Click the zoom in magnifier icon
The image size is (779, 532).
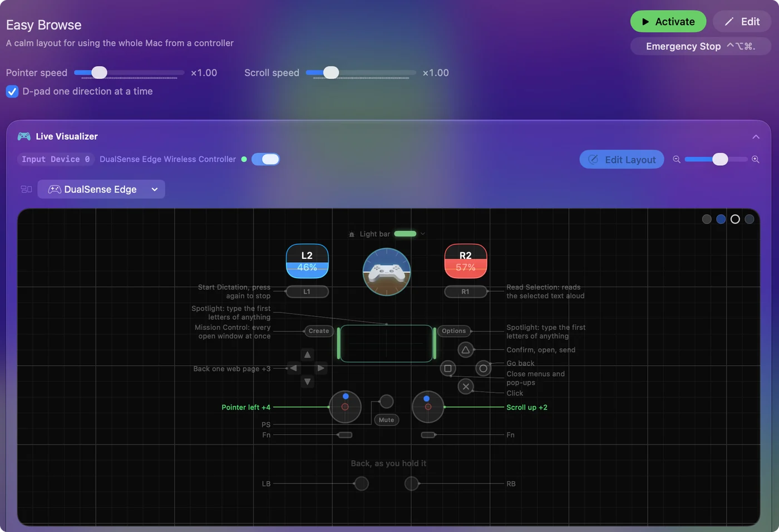tap(756, 159)
